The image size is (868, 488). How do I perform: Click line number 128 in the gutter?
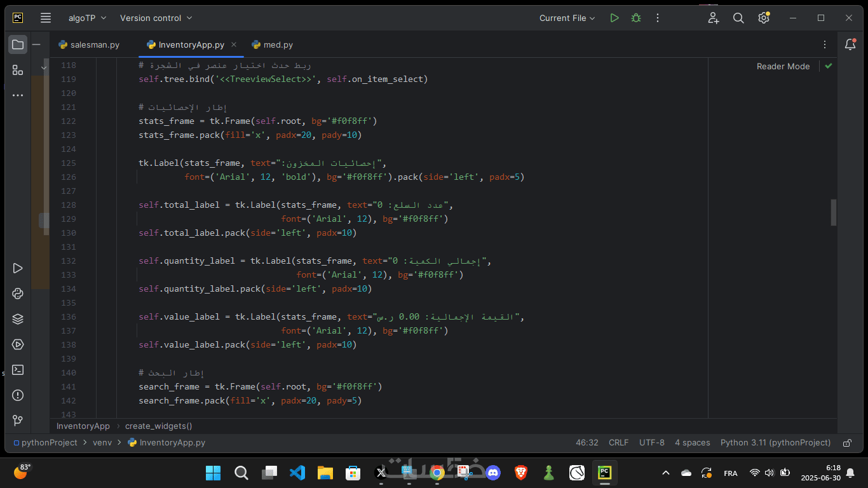68,205
